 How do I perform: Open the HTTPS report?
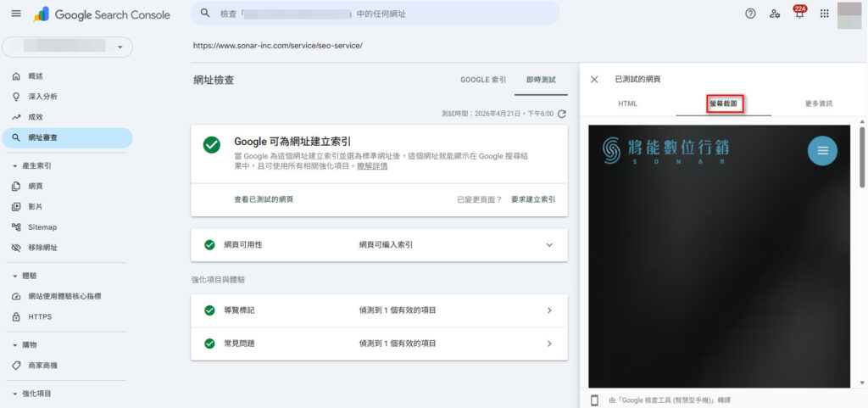[67, 316]
